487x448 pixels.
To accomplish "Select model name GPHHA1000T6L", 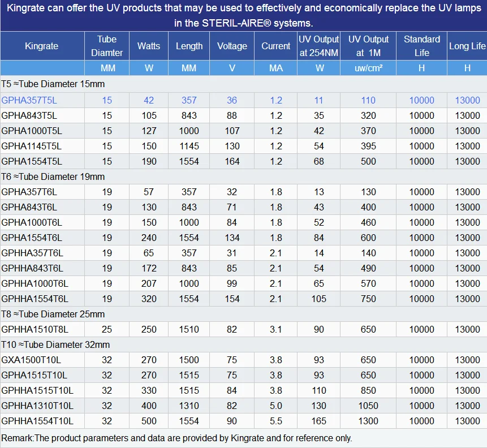I will pyautogui.click(x=35, y=283).
